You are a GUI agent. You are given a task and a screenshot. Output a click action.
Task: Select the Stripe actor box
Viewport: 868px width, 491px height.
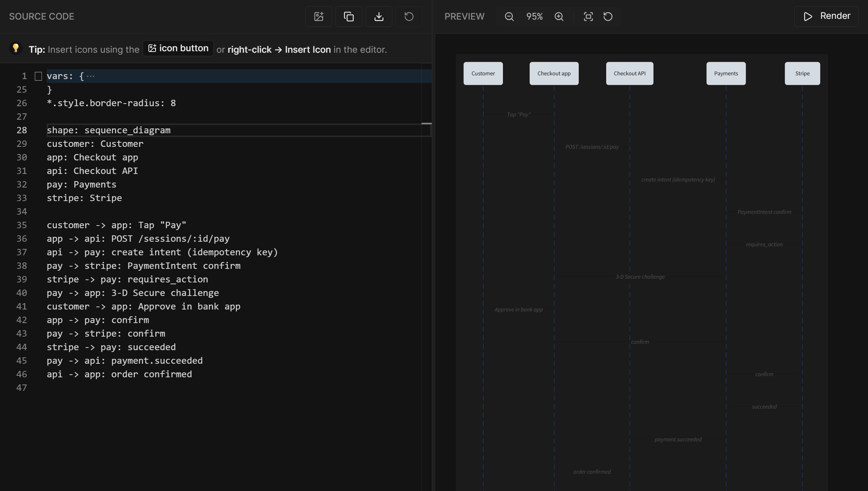(802, 73)
